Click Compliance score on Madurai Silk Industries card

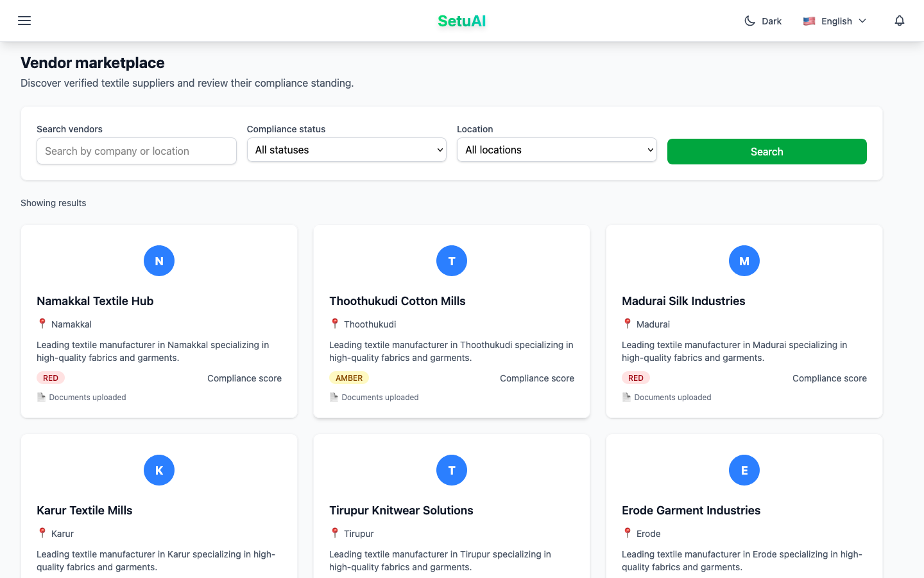pos(830,378)
